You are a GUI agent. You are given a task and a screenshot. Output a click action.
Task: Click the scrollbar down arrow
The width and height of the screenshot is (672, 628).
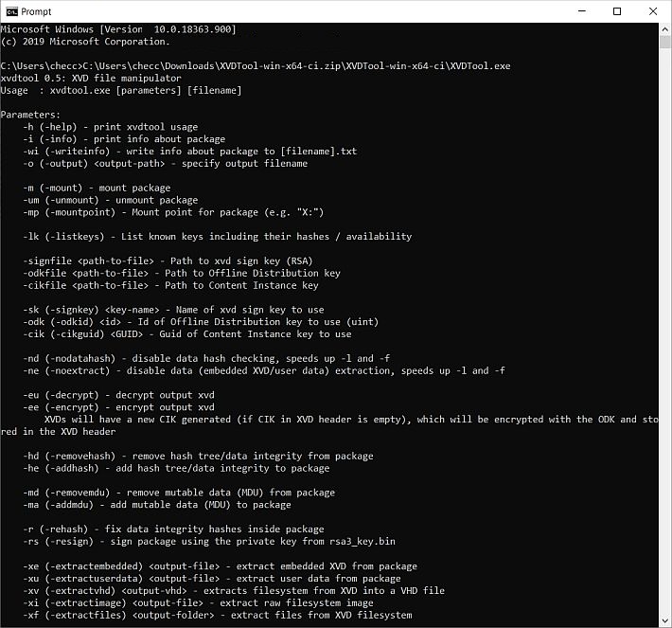point(664,620)
